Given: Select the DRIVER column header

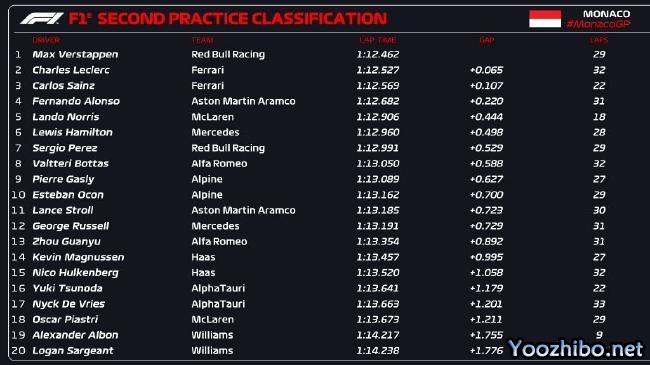Looking at the screenshot, I should [x=46, y=40].
